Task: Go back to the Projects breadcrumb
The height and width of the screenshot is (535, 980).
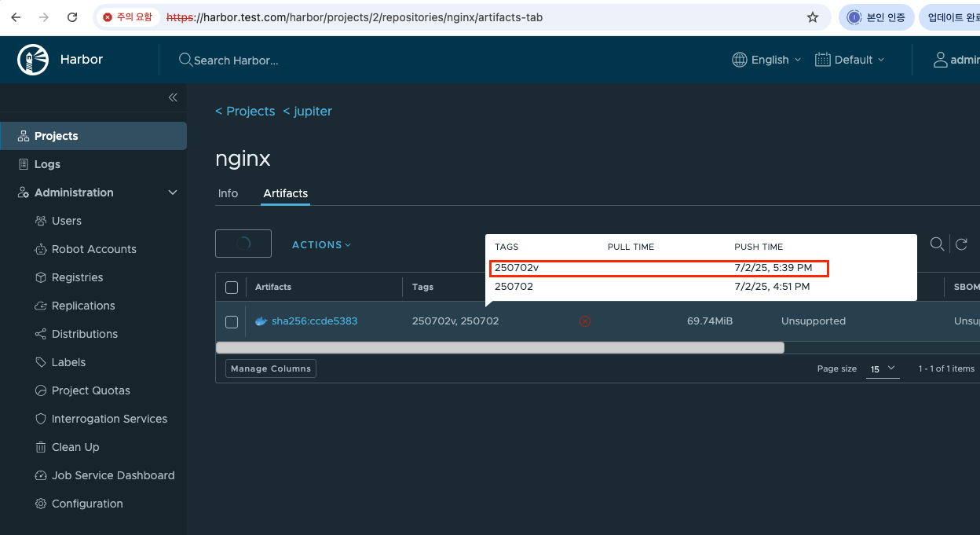Action: pyautogui.click(x=245, y=112)
